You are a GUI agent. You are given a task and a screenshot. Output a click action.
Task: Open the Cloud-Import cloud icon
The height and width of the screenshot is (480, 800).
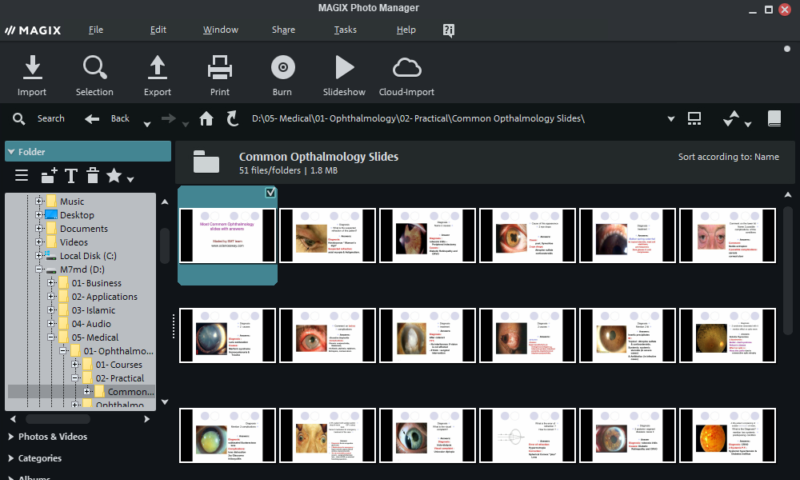[407, 67]
